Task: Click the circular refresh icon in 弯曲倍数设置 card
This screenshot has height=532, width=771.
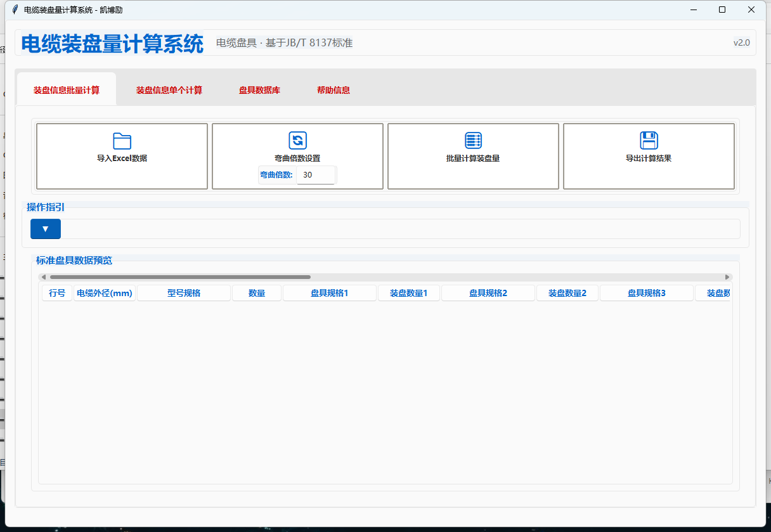Action: tap(298, 141)
